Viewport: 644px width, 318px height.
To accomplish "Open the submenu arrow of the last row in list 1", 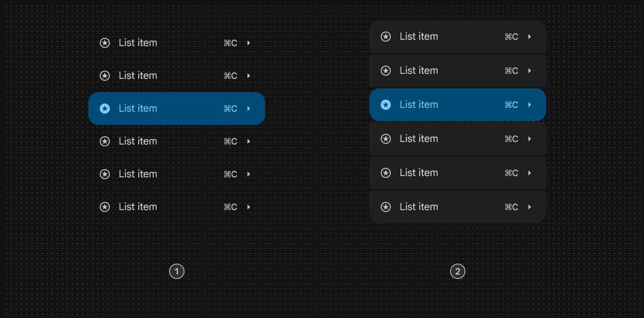I will 249,207.
